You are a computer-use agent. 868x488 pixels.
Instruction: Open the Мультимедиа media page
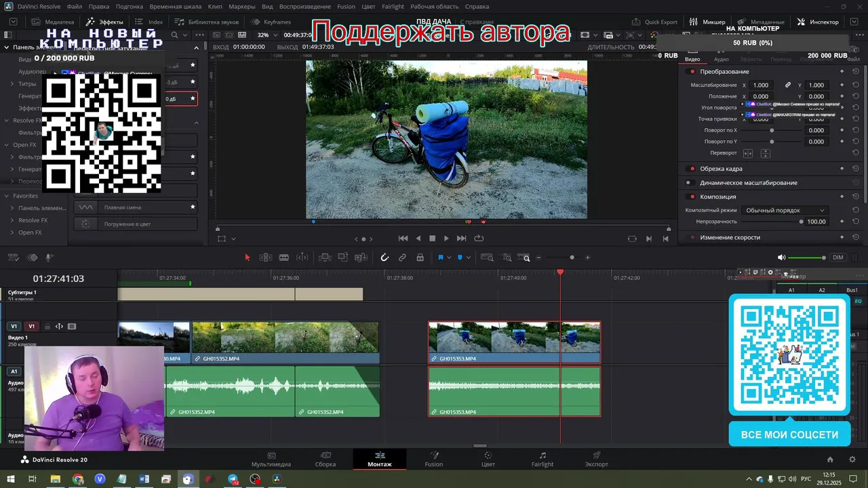271,460
